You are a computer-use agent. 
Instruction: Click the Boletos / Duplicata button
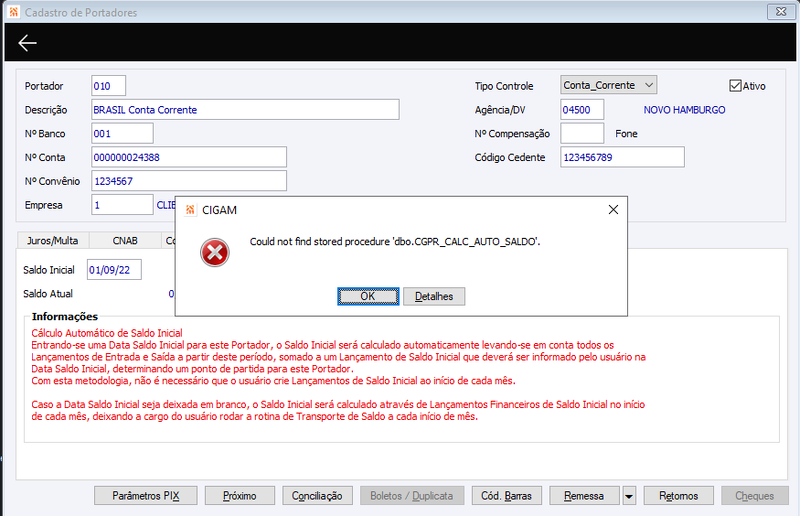tap(412, 496)
